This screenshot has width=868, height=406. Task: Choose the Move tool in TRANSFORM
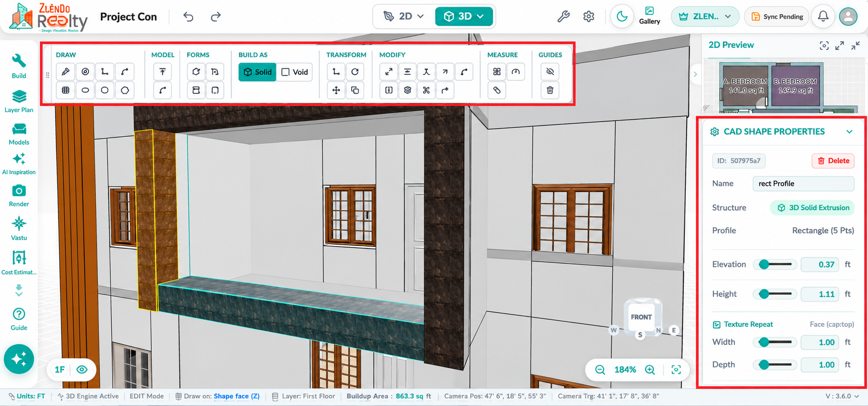point(336,90)
